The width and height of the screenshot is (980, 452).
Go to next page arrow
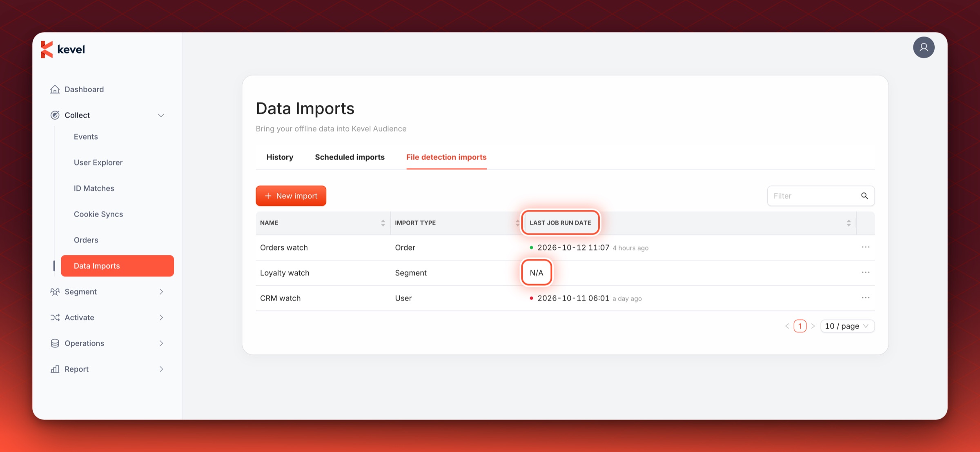(x=813, y=326)
